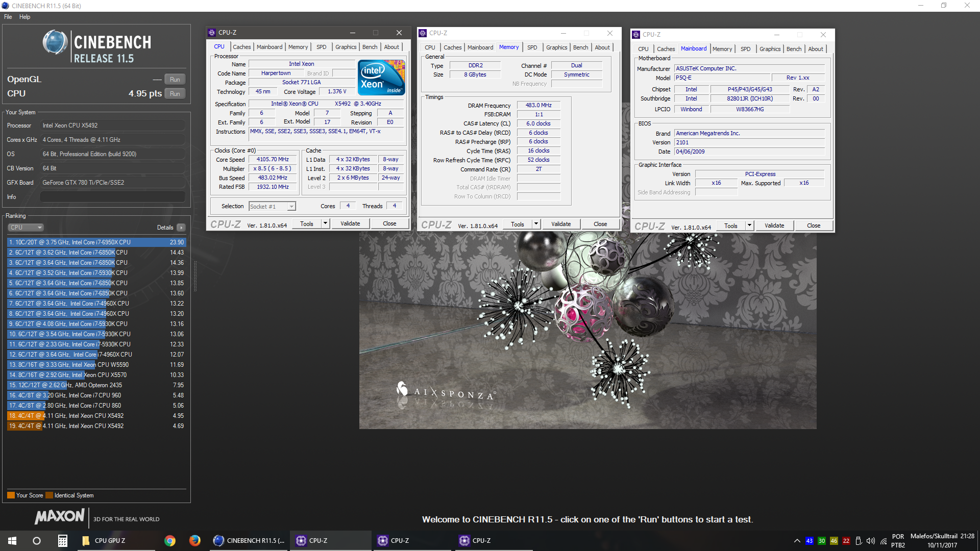
Task: Select ranking row Xeon X5492 score 4.95
Action: click(96, 416)
